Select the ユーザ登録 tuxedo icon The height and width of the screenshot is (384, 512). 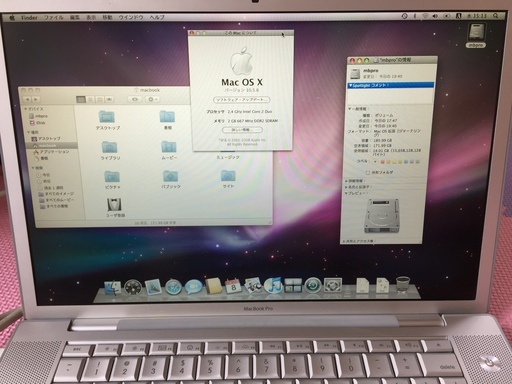(114, 205)
